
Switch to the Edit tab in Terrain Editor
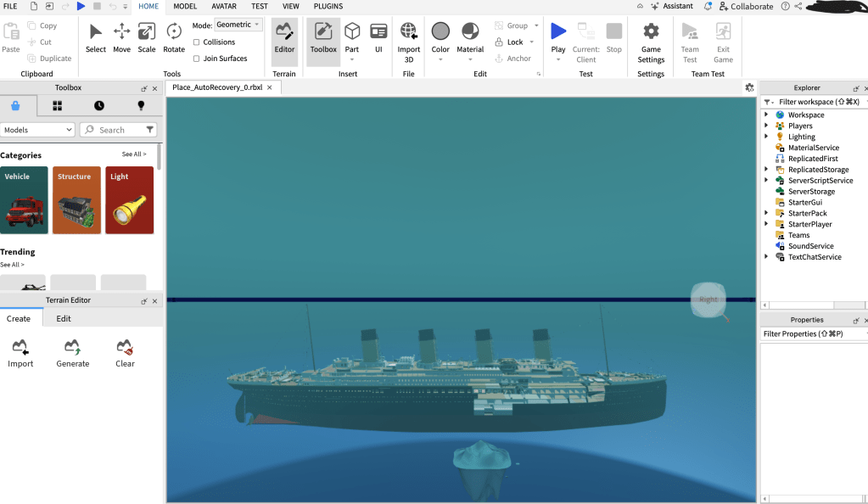pyautogui.click(x=64, y=319)
